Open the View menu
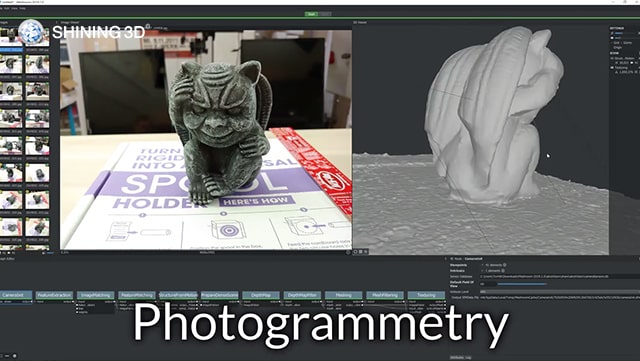This screenshot has width=640, height=361. coord(14,8)
